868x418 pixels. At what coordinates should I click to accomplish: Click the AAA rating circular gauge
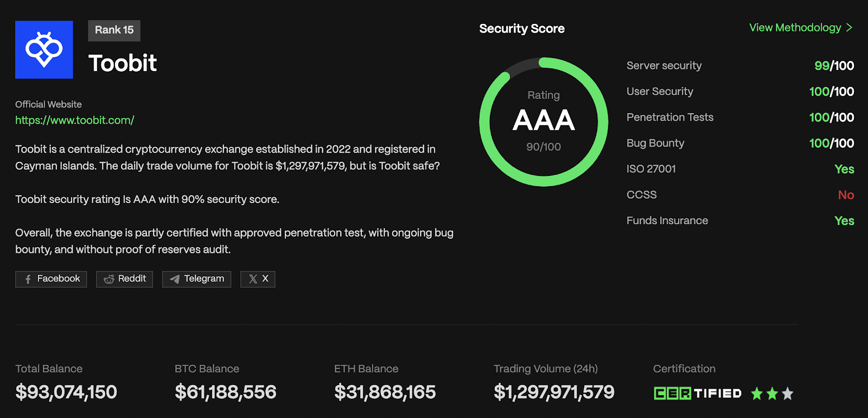point(544,122)
